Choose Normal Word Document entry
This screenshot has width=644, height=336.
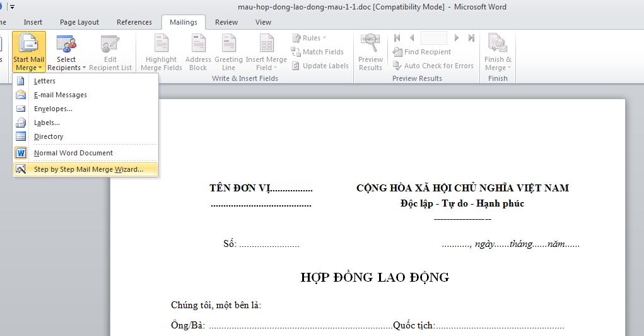[85, 153]
